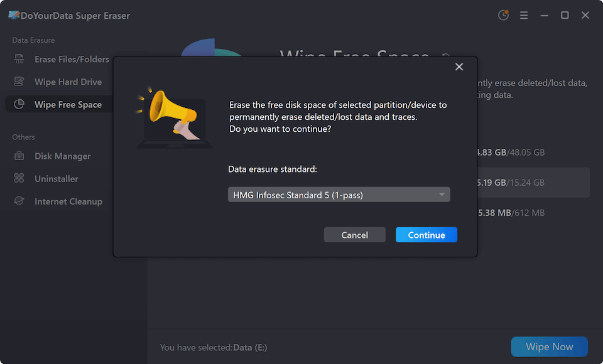The image size is (603, 364).
Task: Open the hamburger menu in title bar
Action: [524, 16]
